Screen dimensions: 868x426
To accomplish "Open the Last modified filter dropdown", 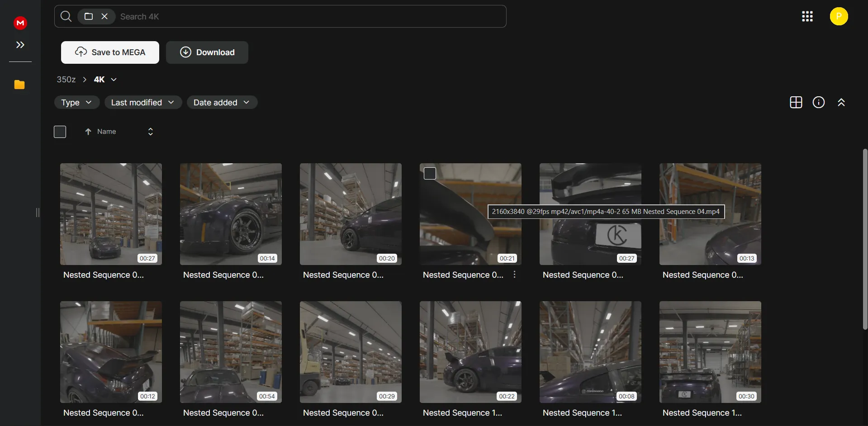I will click(143, 103).
